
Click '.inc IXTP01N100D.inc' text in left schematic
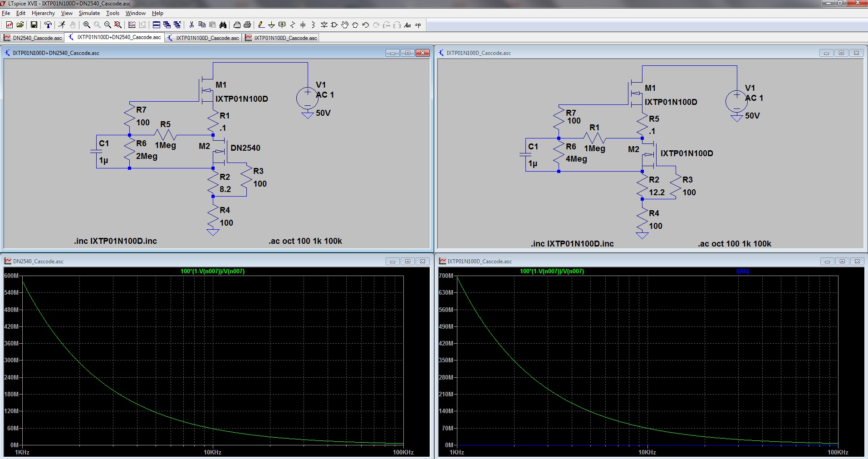click(x=115, y=241)
